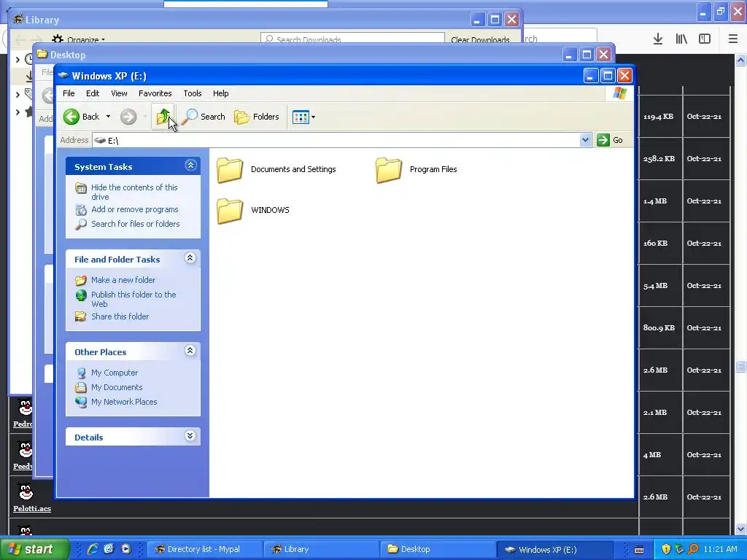Launch Internet Explorer from Quick Launch
The height and width of the screenshot is (560, 747).
click(93, 549)
